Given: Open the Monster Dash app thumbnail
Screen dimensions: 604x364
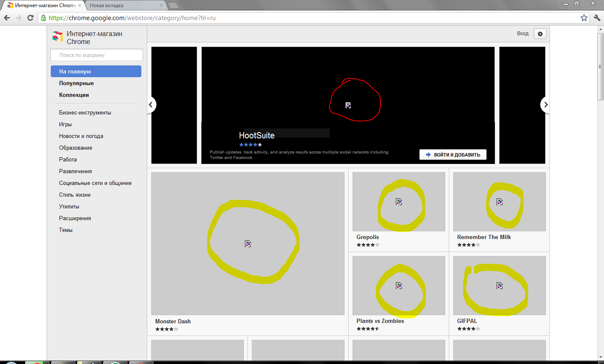Looking at the screenshot, I should click(x=247, y=244).
